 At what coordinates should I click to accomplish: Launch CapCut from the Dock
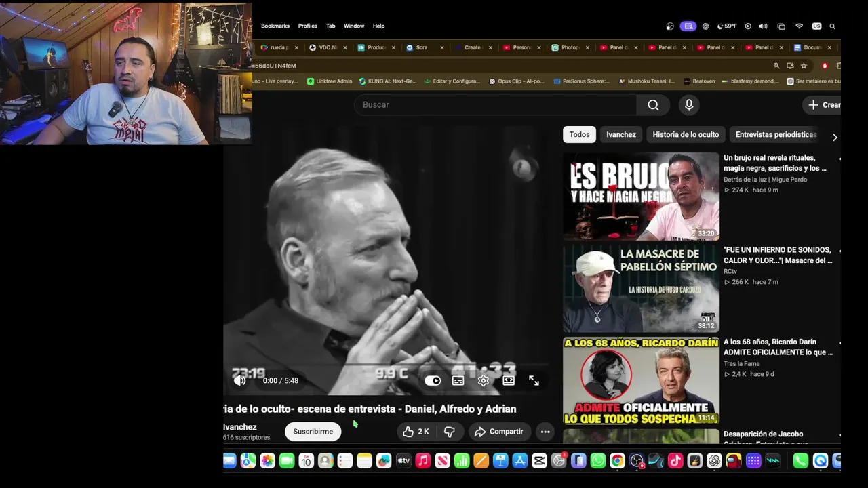click(x=539, y=461)
